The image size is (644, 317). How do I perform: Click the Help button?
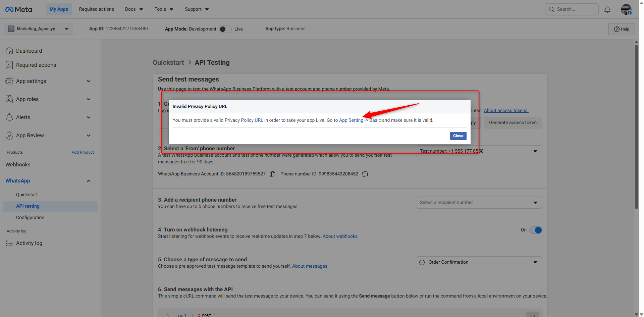coord(622,29)
